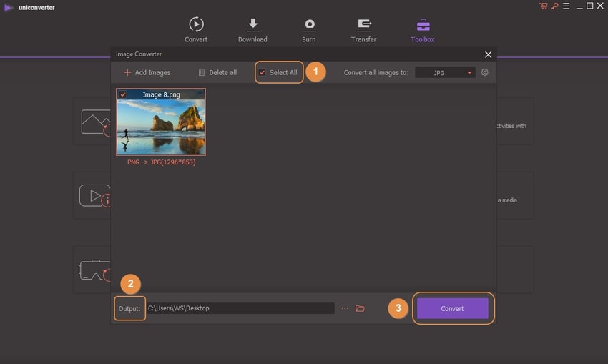Screen dimensions: 608x364
Task: Click the three-dots browse output path
Action: pos(345,308)
